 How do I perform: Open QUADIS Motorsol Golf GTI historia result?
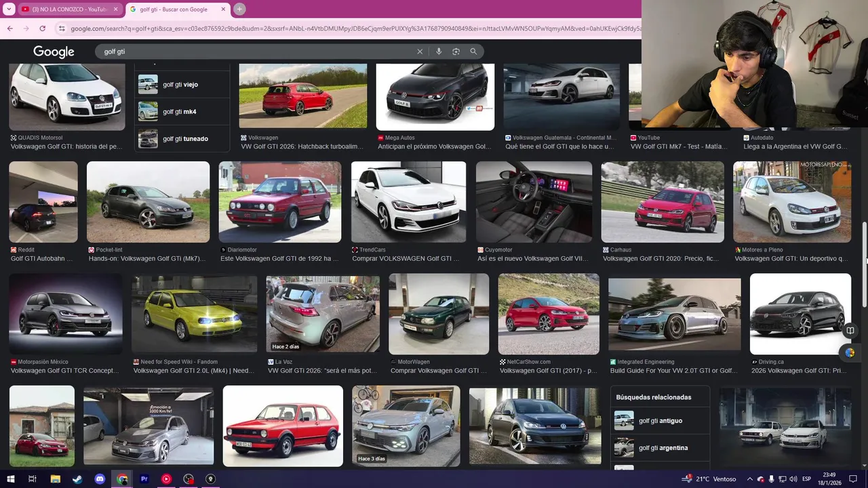(x=66, y=146)
